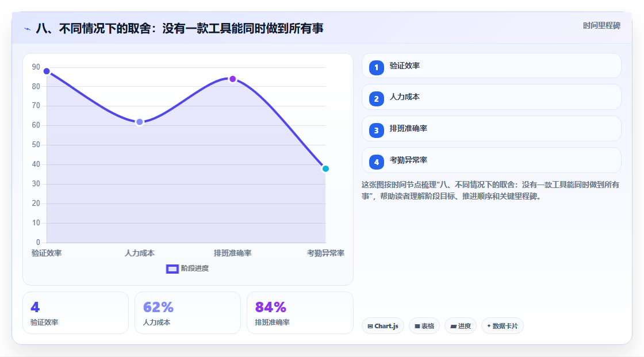Image resolution: width=644 pixels, height=357 pixels.
Task: Click the numbered badge 4 for 考勤异常率
Action: pos(376,162)
